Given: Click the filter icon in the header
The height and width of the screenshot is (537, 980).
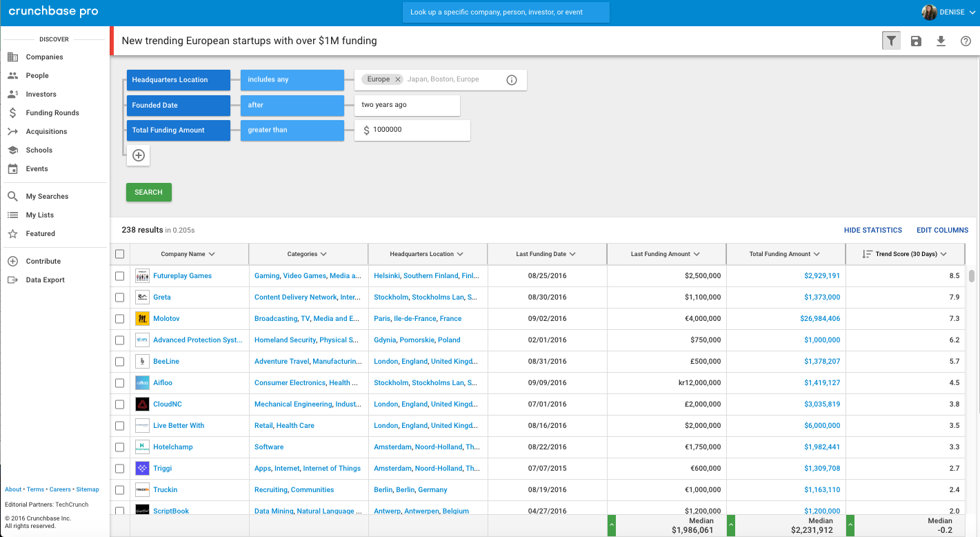Looking at the screenshot, I should (892, 41).
